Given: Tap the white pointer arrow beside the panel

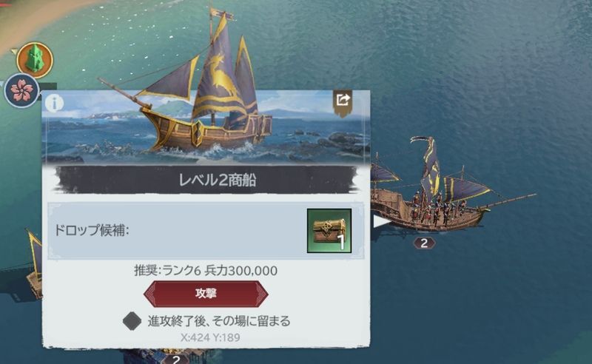Looking at the screenshot, I should tap(380, 221).
